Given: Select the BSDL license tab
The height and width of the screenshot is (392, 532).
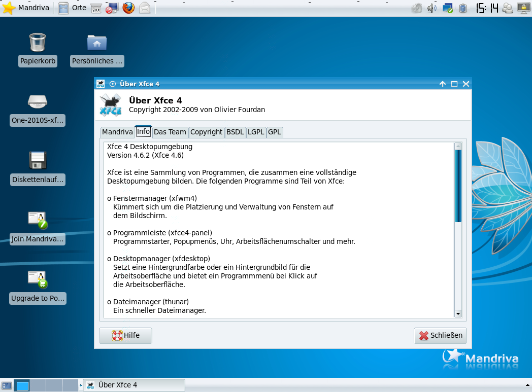Looking at the screenshot, I should 235,132.
